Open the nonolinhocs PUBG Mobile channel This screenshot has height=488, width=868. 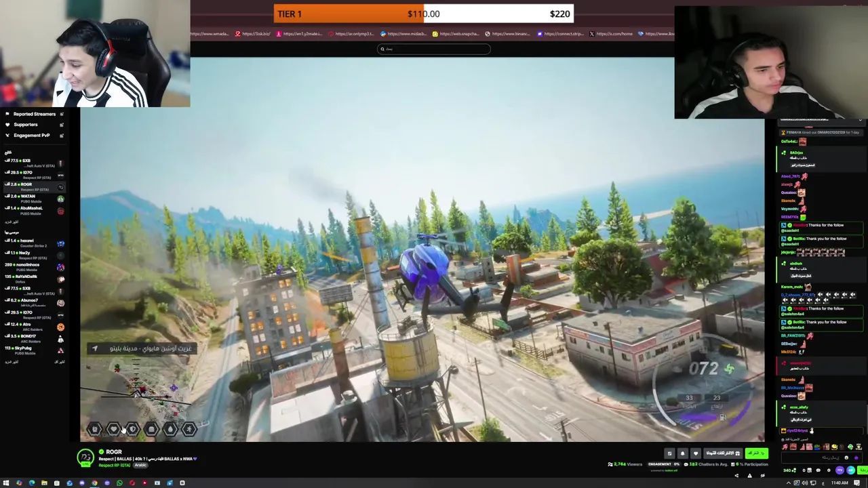34,267
